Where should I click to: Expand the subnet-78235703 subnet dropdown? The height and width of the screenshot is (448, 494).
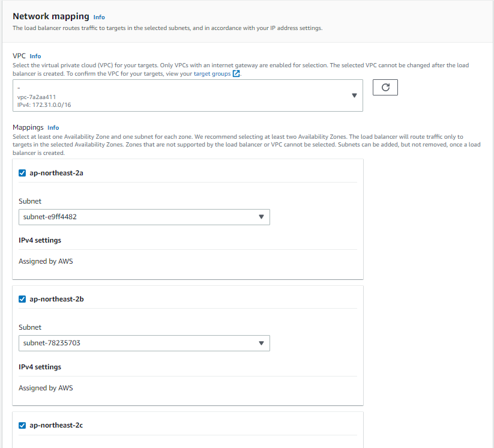tap(144, 343)
